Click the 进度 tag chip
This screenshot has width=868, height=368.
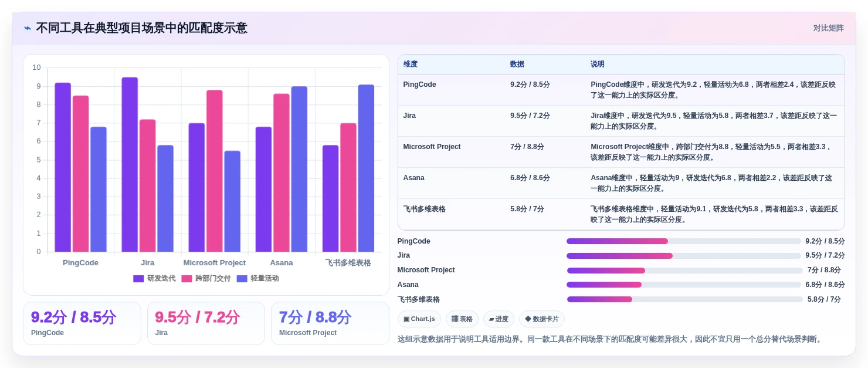point(499,319)
